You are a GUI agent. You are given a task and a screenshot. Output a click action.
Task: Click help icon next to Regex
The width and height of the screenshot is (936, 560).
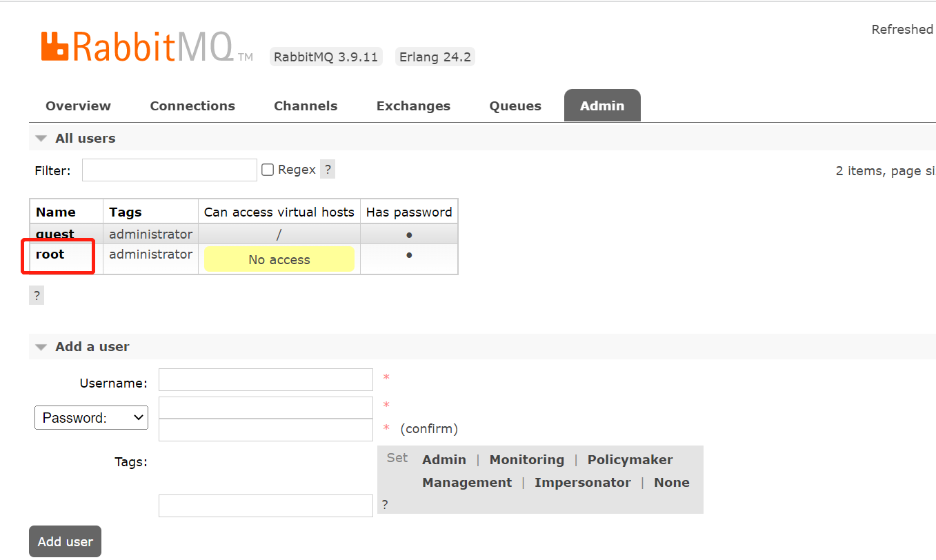328,169
